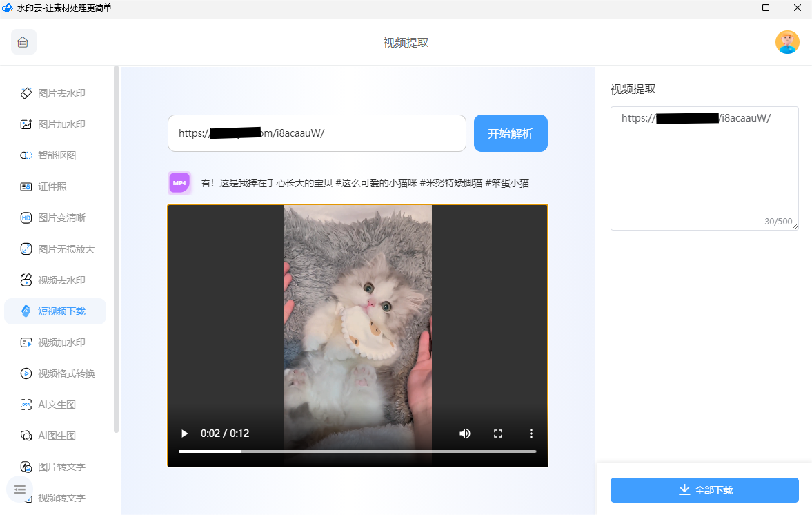Click the 图片无损放大 enlarge icon
The height and width of the screenshot is (515, 812).
tap(26, 249)
